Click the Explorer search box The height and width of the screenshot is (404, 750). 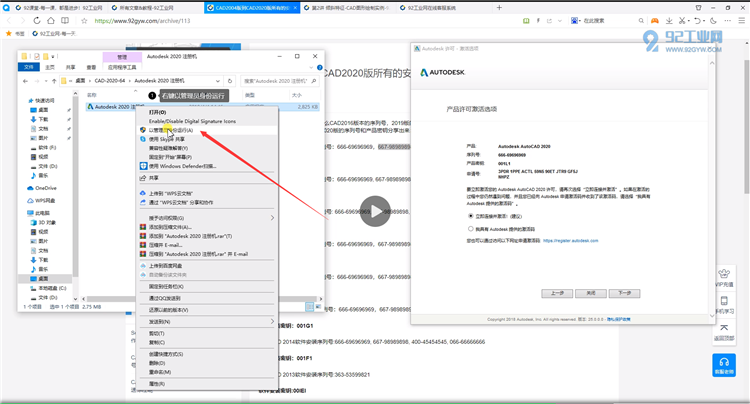(280, 81)
